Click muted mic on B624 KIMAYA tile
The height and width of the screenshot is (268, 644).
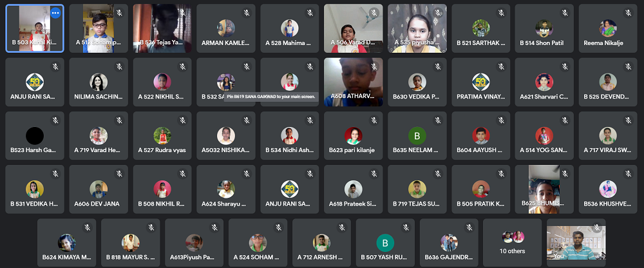pyautogui.click(x=87, y=227)
